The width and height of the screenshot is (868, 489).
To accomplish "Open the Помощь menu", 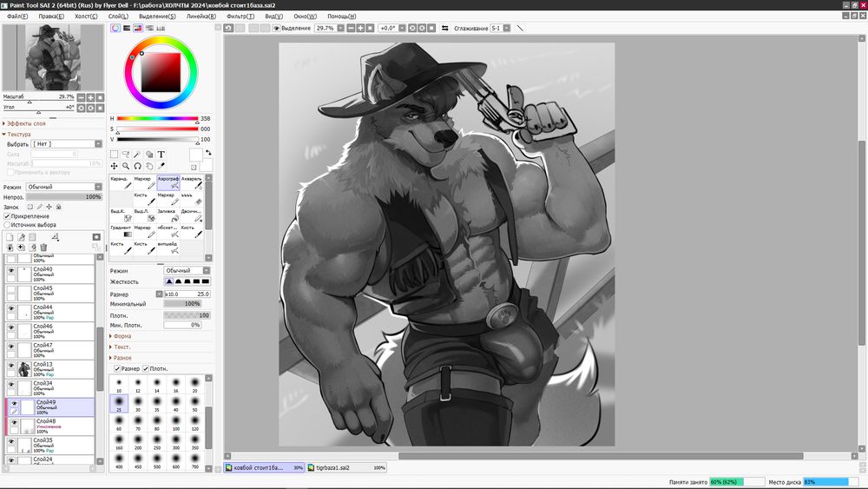I will (341, 16).
